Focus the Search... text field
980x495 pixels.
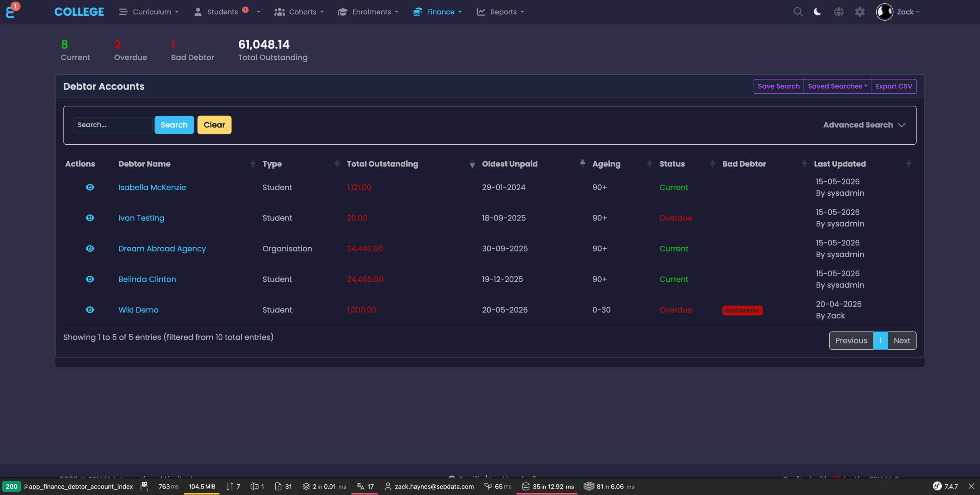[x=113, y=125]
